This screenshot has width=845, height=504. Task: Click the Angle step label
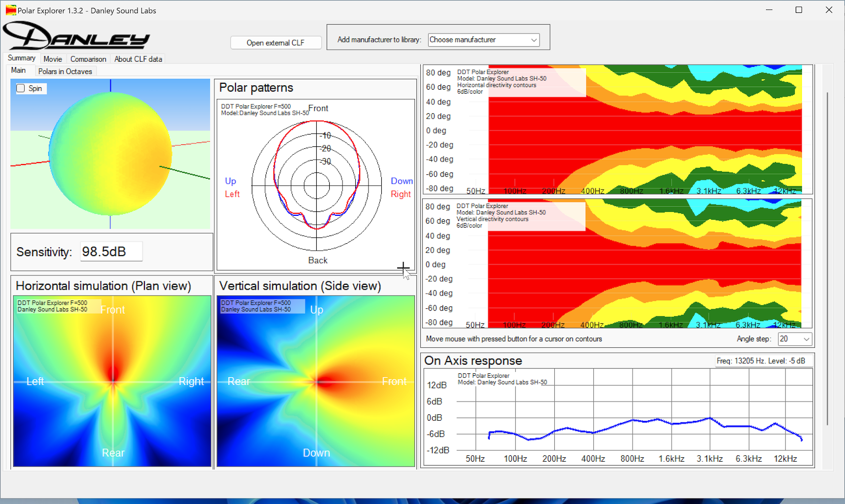pos(754,339)
